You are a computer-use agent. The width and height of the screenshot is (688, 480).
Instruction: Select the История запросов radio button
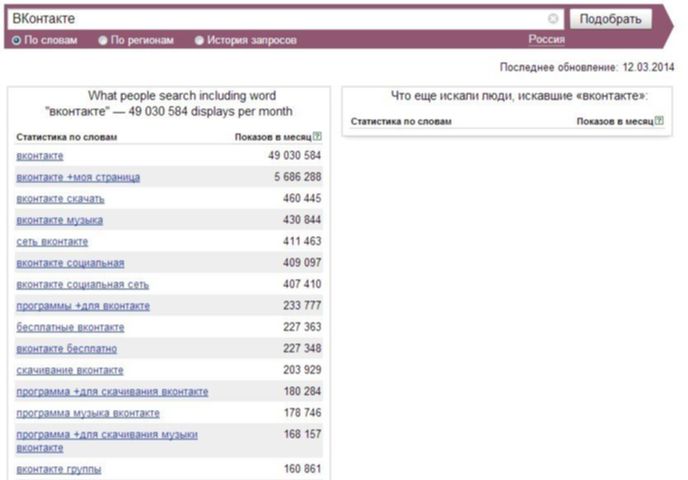click(199, 40)
